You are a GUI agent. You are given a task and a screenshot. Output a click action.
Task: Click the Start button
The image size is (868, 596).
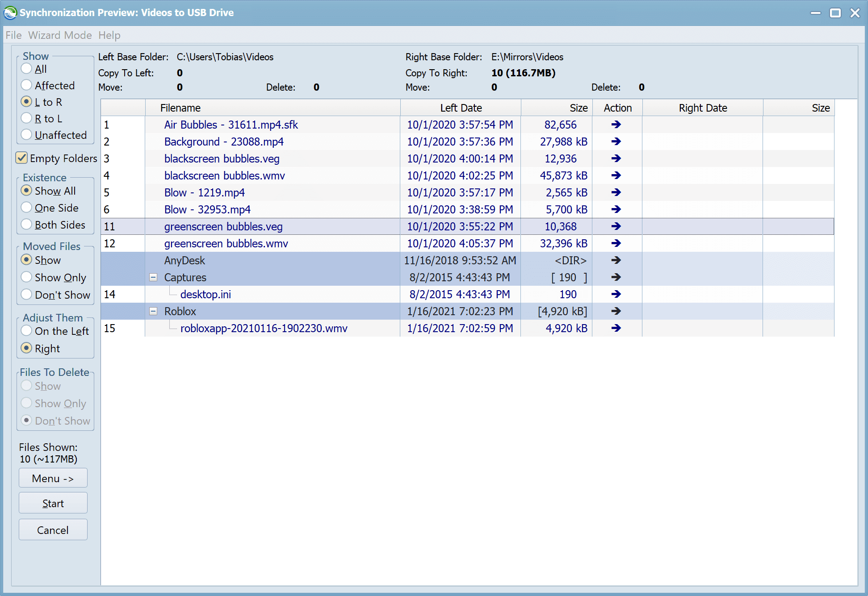(53, 503)
